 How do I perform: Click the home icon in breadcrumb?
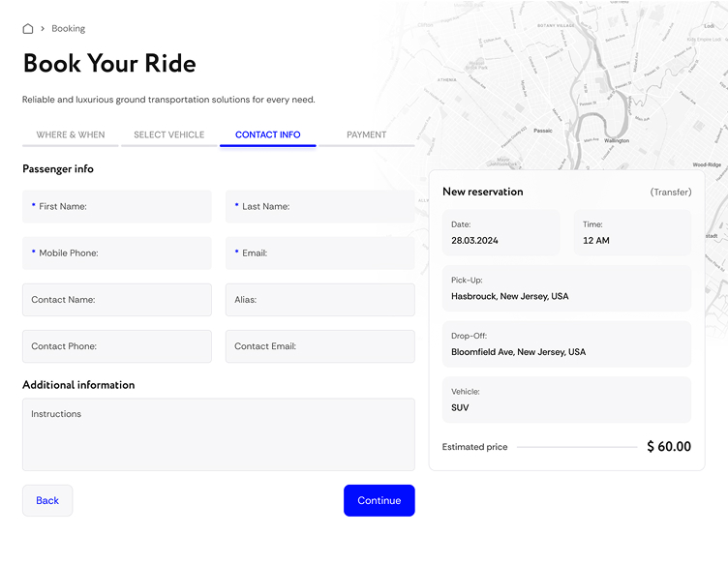click(x=28, y=29)
